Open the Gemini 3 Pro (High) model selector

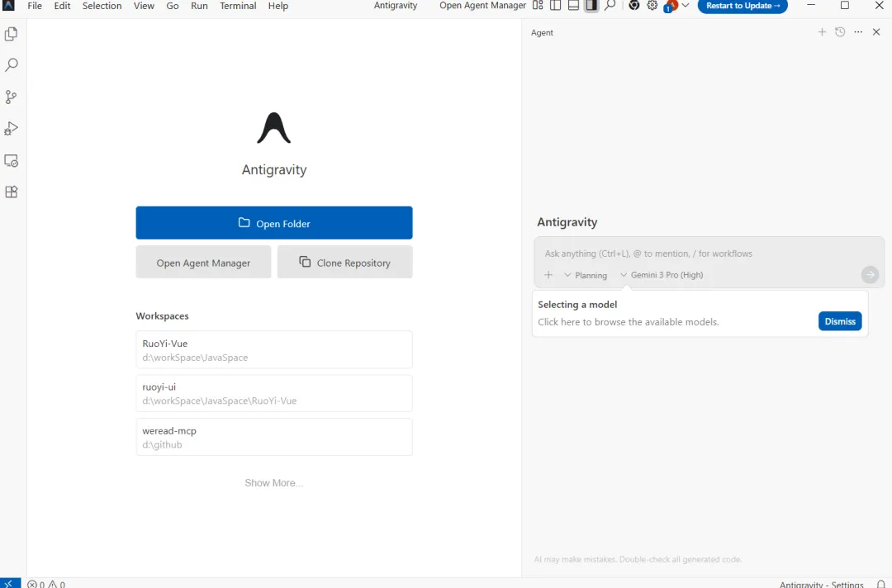click(x=662, y=275)
